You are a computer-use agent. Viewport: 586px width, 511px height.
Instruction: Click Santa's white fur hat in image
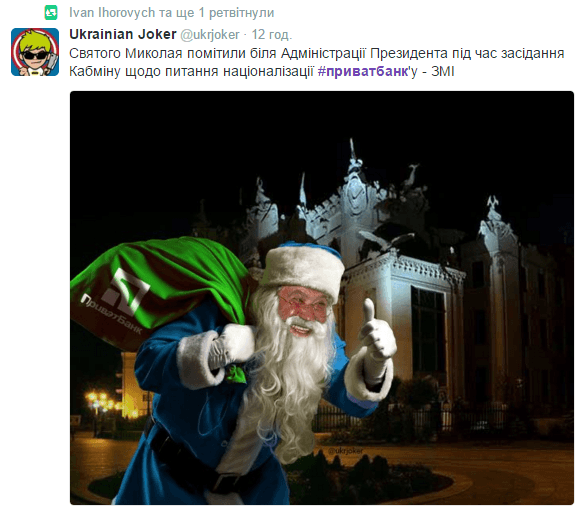click(303, 269)
